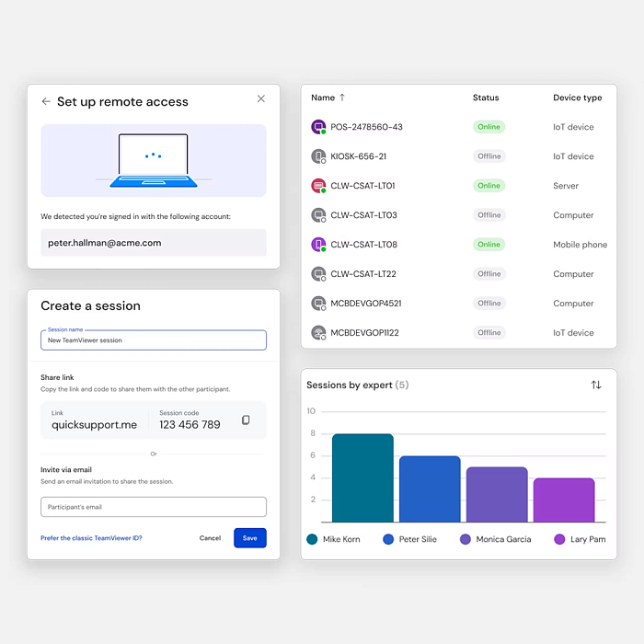Click the sort icon in Sessions by expert
Image resolution: width=644 pixels, height=644 pixels.
[x=596, y=385]
